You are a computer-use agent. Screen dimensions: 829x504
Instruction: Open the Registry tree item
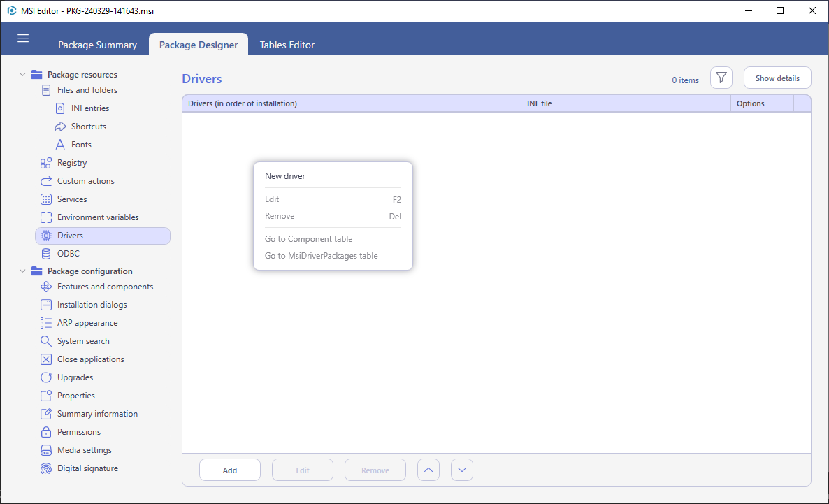(x=72, y=163)
